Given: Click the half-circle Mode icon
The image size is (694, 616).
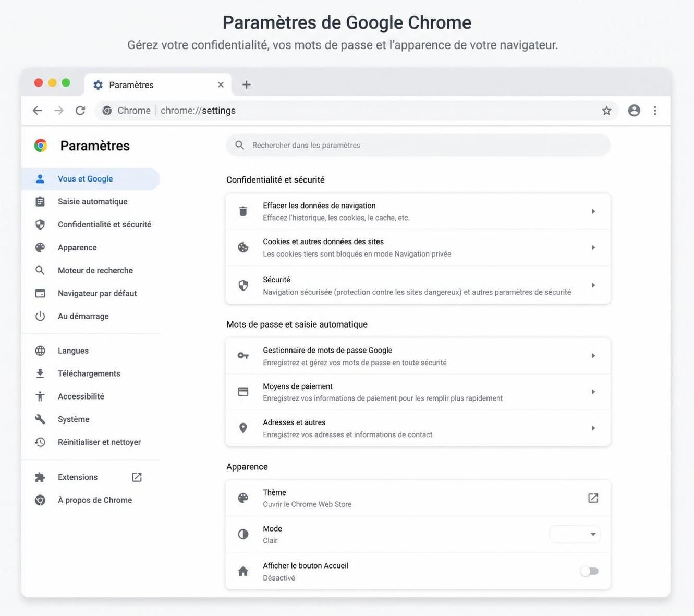Looking at the screenshot, I should pos(243,534).
